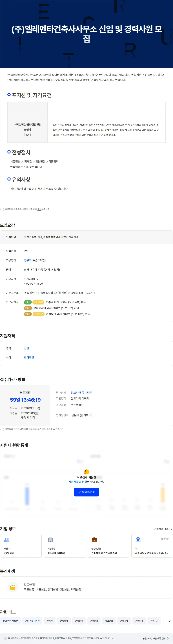173x644 pixels.
Task: Click the 사원수 50명 이하 card
Action: (x=21, y=546)
